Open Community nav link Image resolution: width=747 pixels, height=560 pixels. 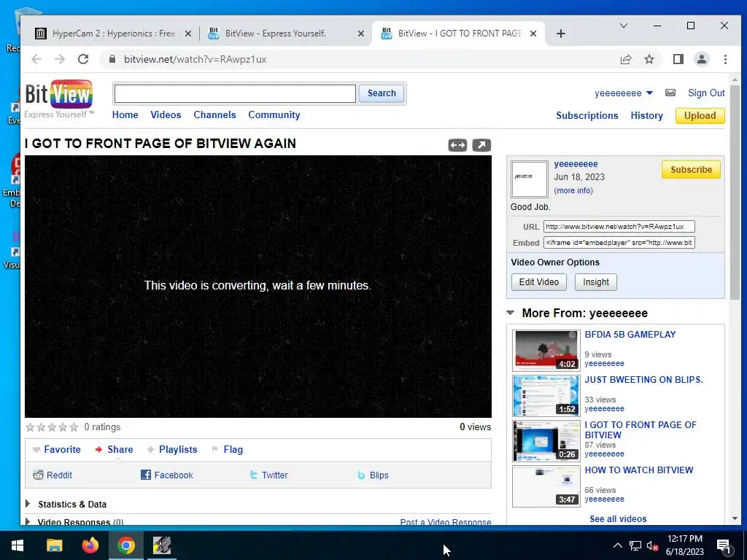274,114
